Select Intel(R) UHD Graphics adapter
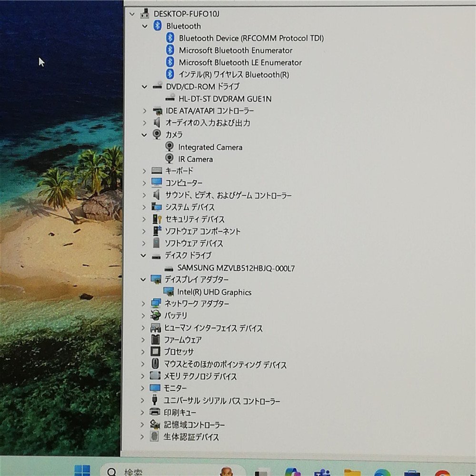 tap(214, 292)
